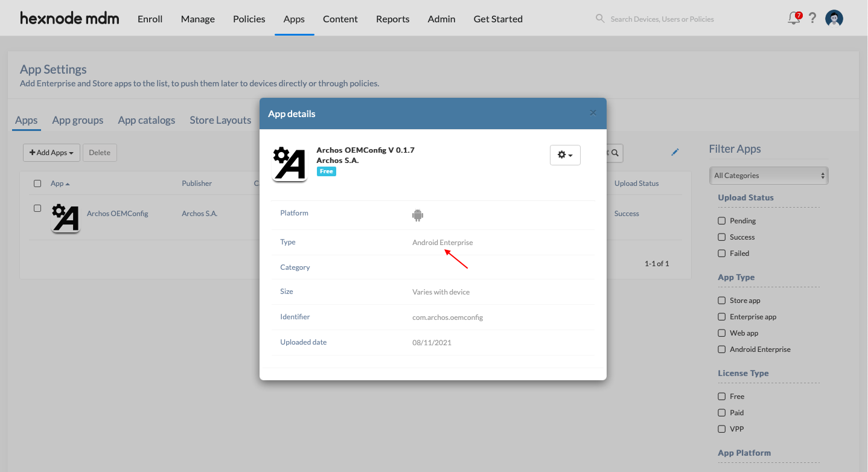This screenshot has height=472, width=868.
Task: Click the Delete button
Action: [100, 153]
